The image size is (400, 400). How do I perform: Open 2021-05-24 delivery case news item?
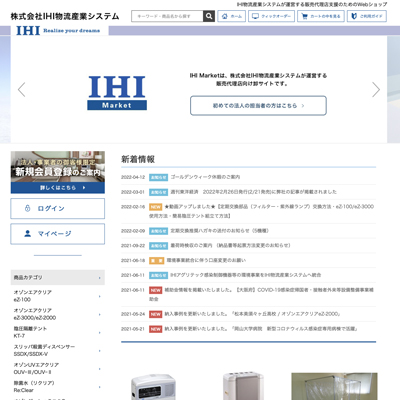pyautogui.click(x=252, y=314)
